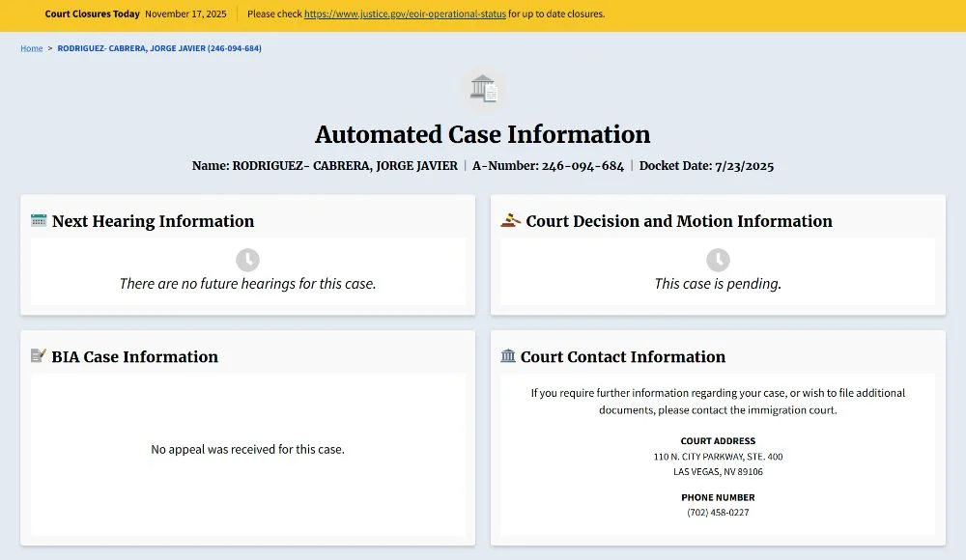Click the calendar icon beside Next Hearing Information
This screenshot has height=560, width=966.
pyautogui.click(x=39, y=221)
